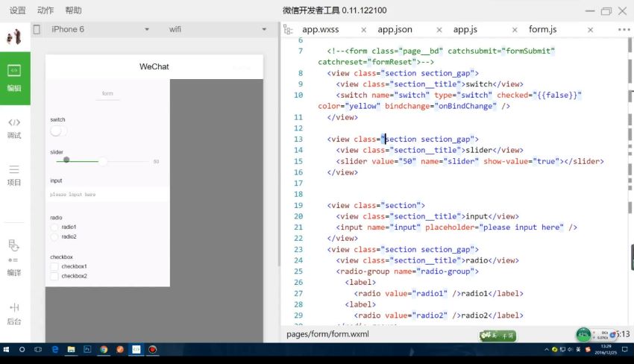Open the editor tabs overflow menu (three dots)
This screenshot has height=364, width=634.
pyautogui.click(x=624, y=30)
